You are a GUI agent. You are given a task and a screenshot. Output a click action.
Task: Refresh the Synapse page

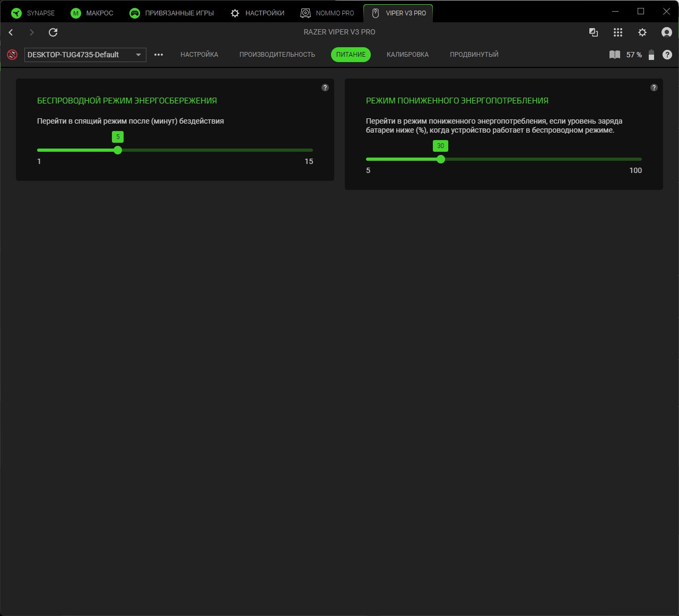pyautogui.click(x=53, y=32)
